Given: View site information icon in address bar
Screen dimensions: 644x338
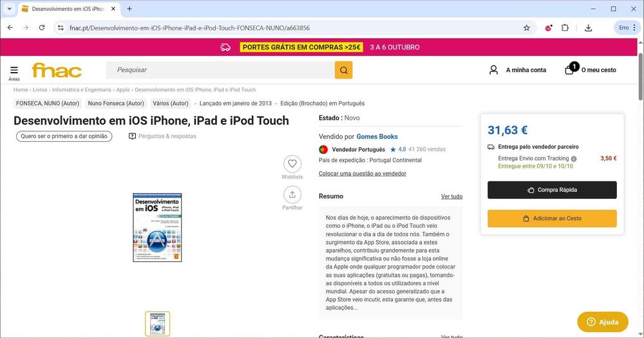Looking at the screenshot, I should tap(61, 28).
